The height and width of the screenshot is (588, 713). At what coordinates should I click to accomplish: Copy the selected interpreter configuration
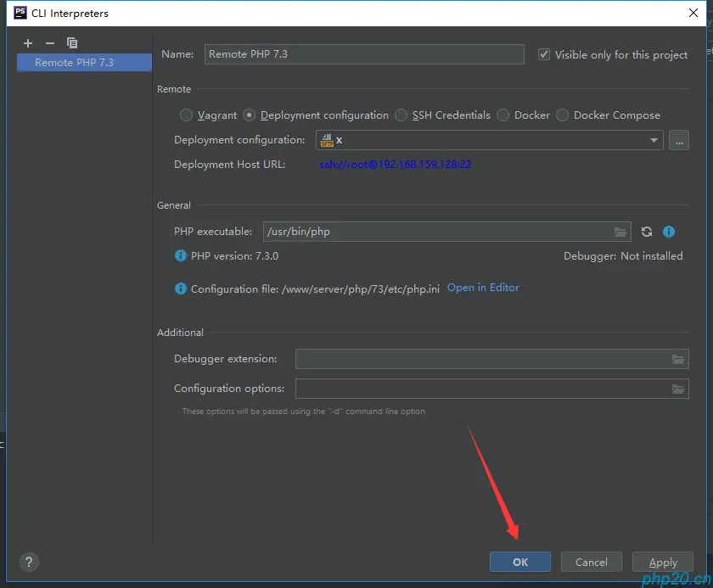click(x=72, y=43)
